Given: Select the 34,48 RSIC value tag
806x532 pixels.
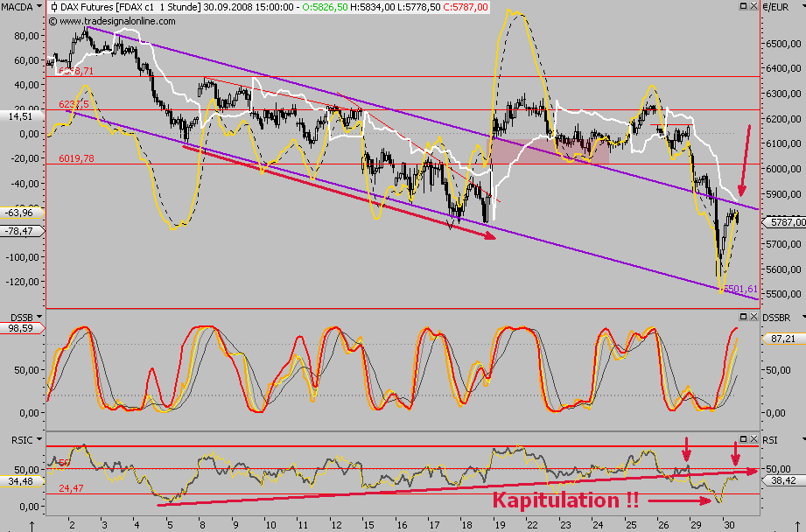Looking at the screenshot, I should [x=23, y=481].
